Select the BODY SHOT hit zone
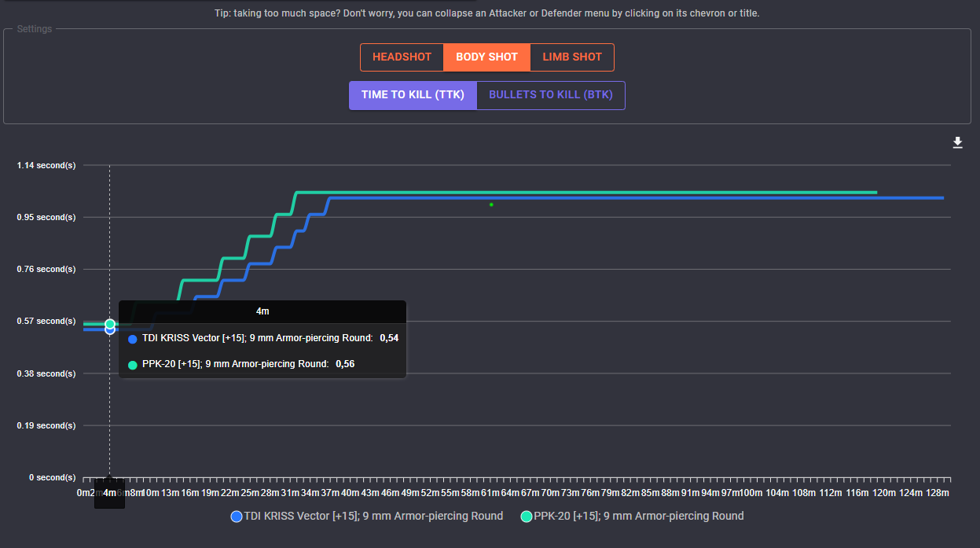Viewport: 980px width, 548px height. click(487, 57)
